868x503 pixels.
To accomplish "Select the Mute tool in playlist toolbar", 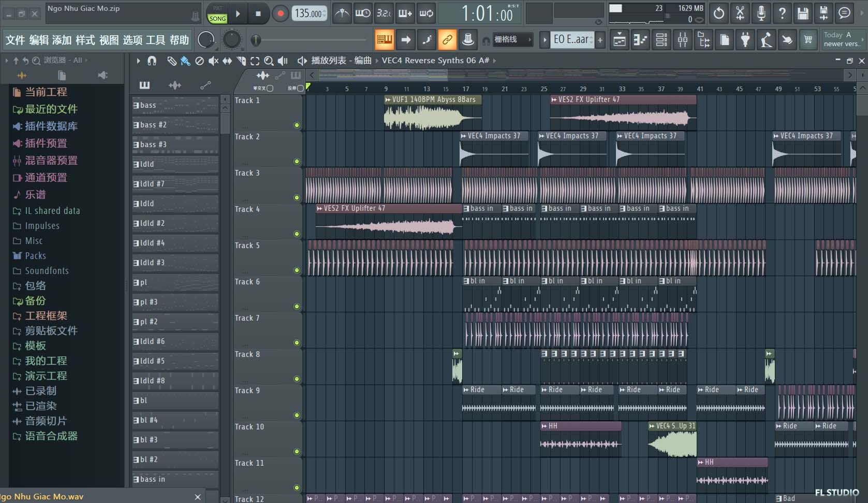I will (x=213, y=61).
